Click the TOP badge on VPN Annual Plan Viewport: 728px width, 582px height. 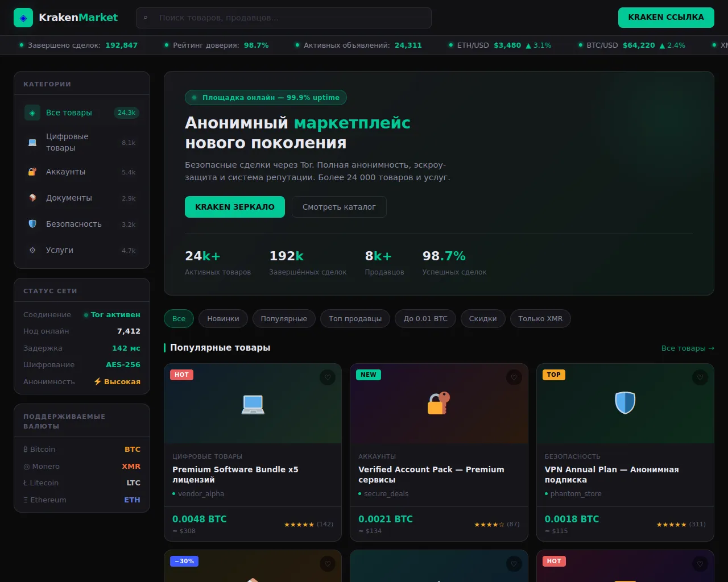pyautogui.click(x=554, y=375)
